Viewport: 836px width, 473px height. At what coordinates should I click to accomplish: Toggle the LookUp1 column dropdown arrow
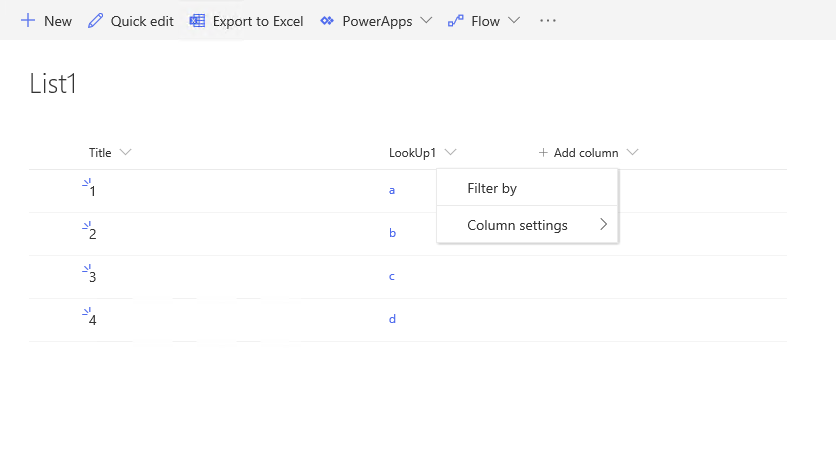451,153
